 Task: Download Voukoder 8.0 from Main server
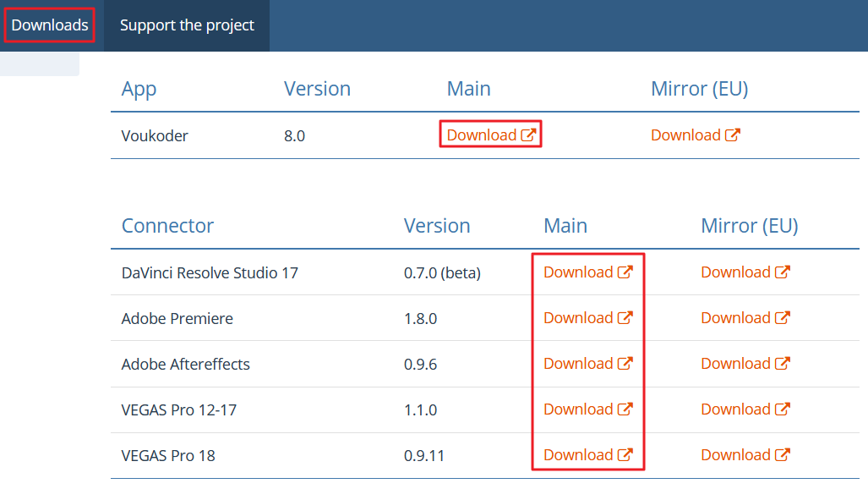pyautogui.click(x=491, y=135)
